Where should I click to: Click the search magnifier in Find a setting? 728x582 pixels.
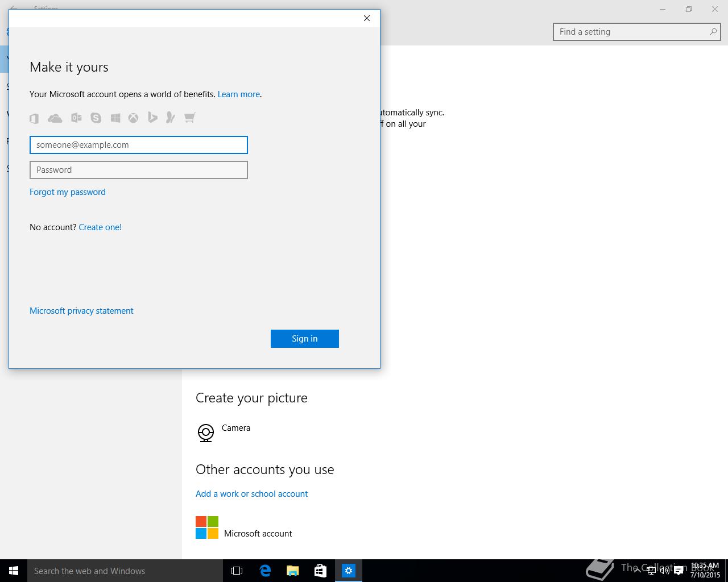point(713,32)
